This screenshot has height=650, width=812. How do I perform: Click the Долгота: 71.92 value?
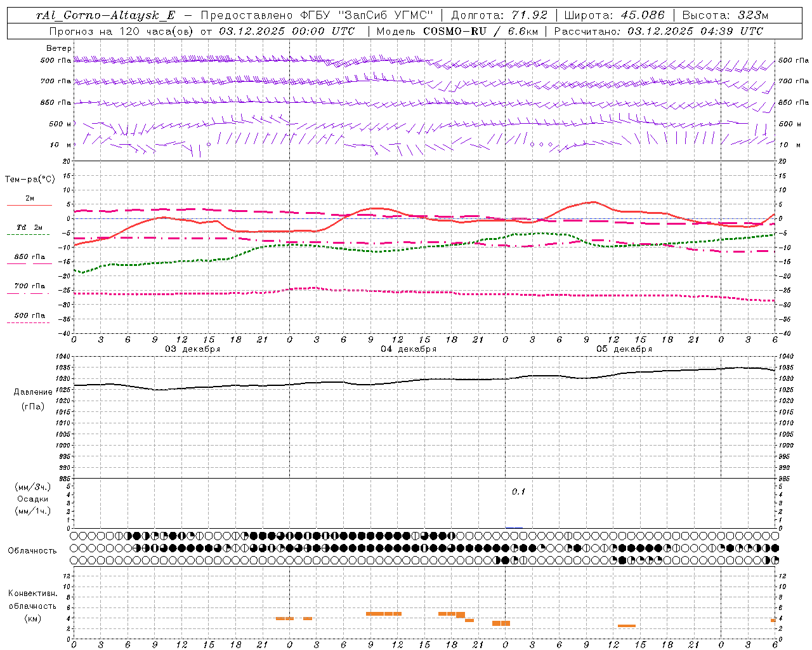pyautogui.click(x=499, y=16)
